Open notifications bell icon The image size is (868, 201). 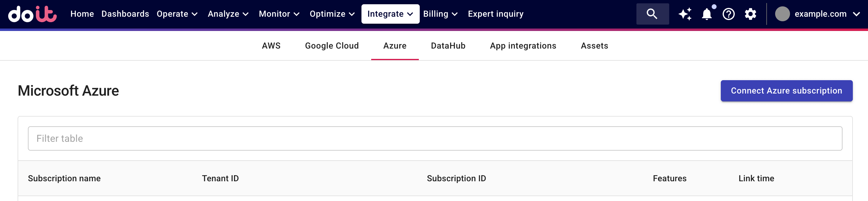click(707, 14)
